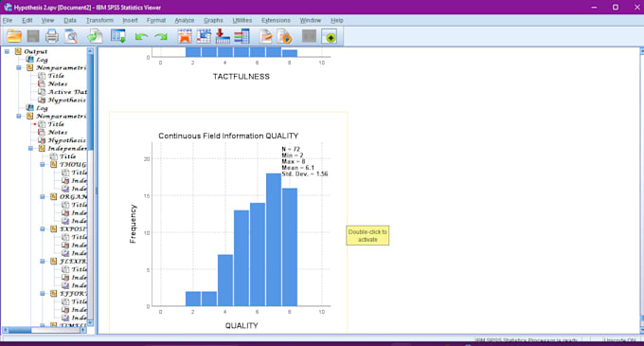Screen dimensions: 644x346
Task: Collapse the THOUG... node in the outline
Action: 43,164
